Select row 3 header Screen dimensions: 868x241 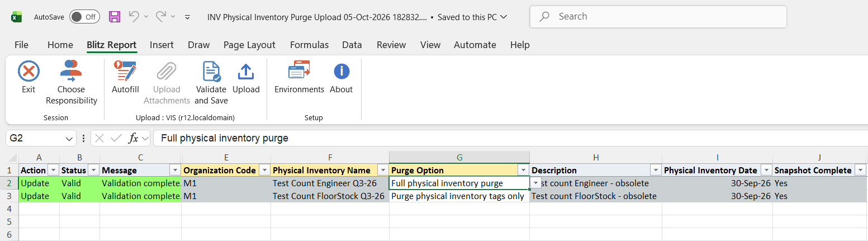(x=10, y=196)
